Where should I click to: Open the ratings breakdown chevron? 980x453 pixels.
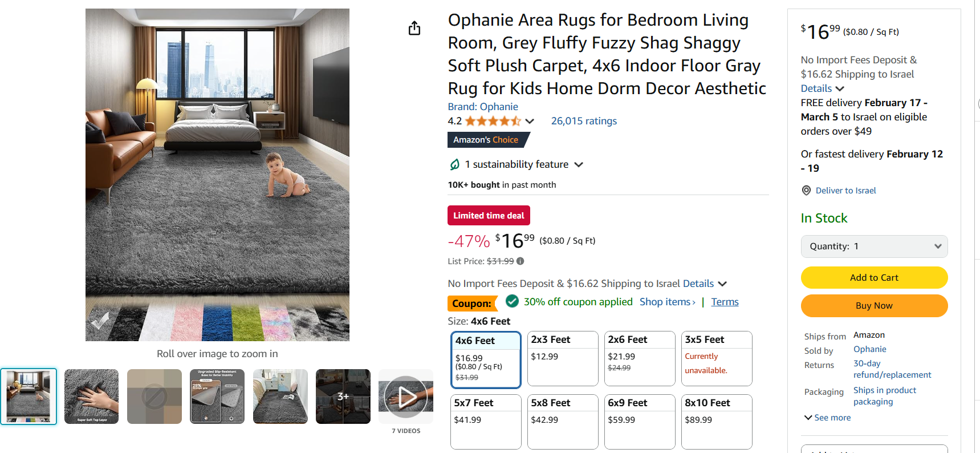pos(530,121)
